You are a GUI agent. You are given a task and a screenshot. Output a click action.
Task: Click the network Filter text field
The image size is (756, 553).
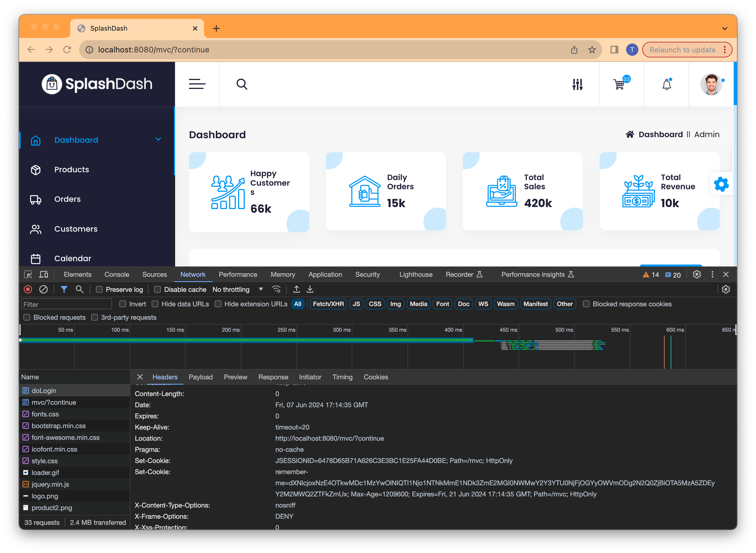(x=66, y=304)
